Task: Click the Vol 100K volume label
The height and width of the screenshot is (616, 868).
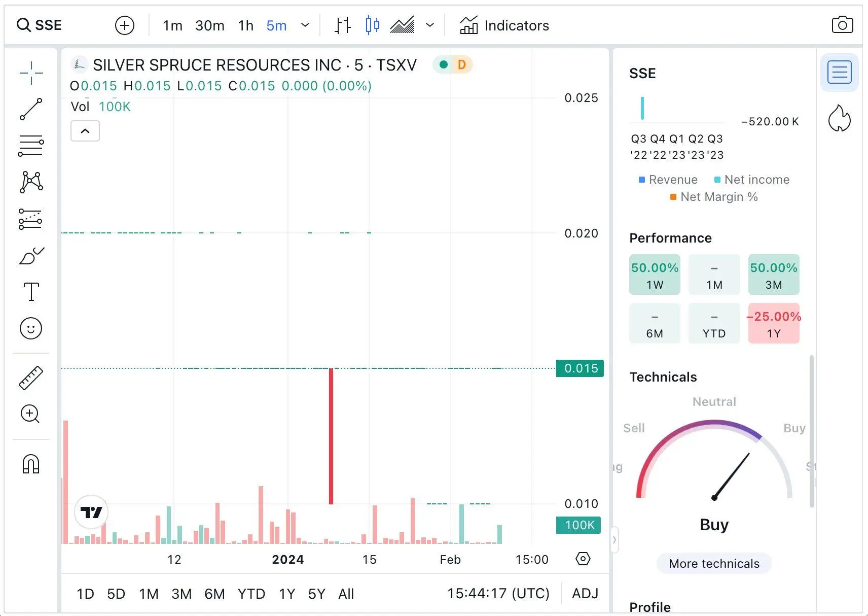Action: pyautogui.click(x=101, y=107)
